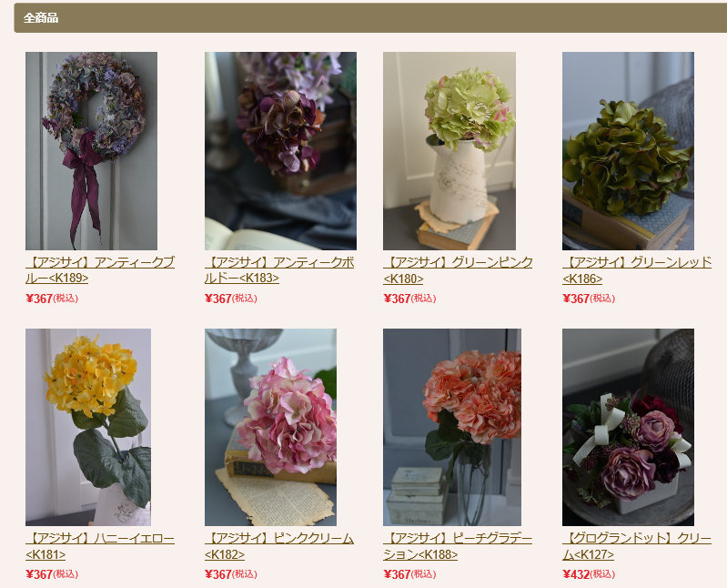Open the peach gradation hydrangea photo
This screenshot has height=588, width=727.
452,427
